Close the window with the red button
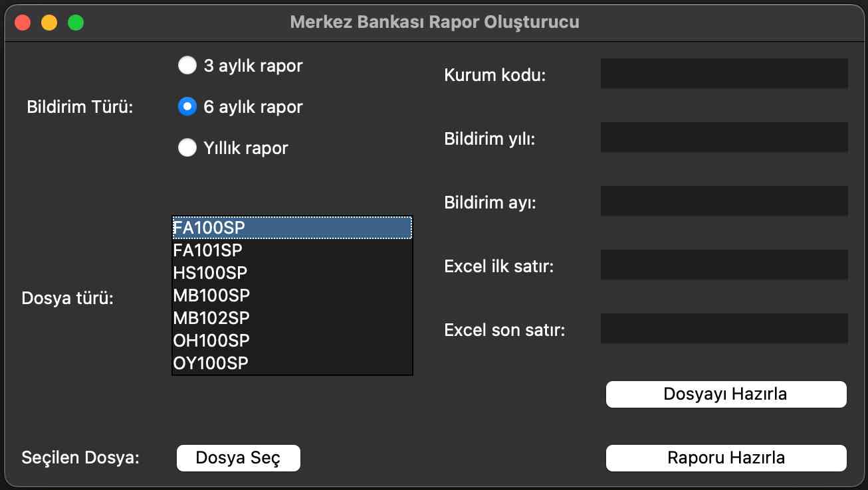 point(23,23)
